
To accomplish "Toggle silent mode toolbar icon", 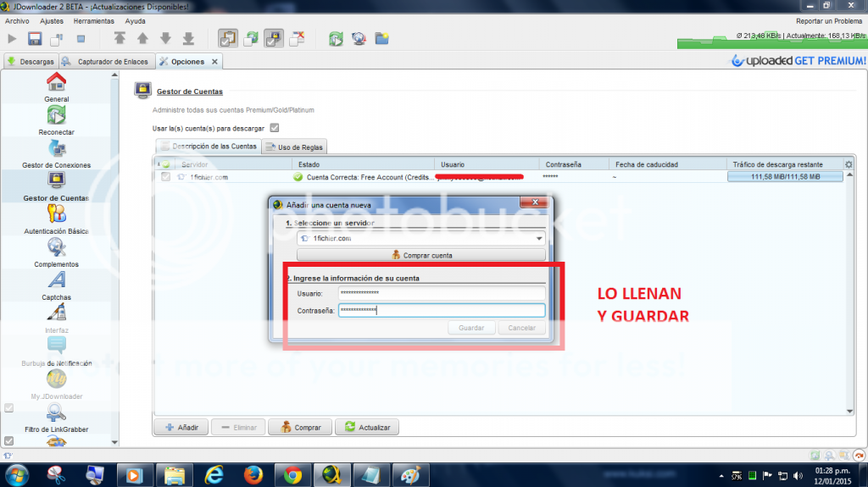I will (298, 38).
